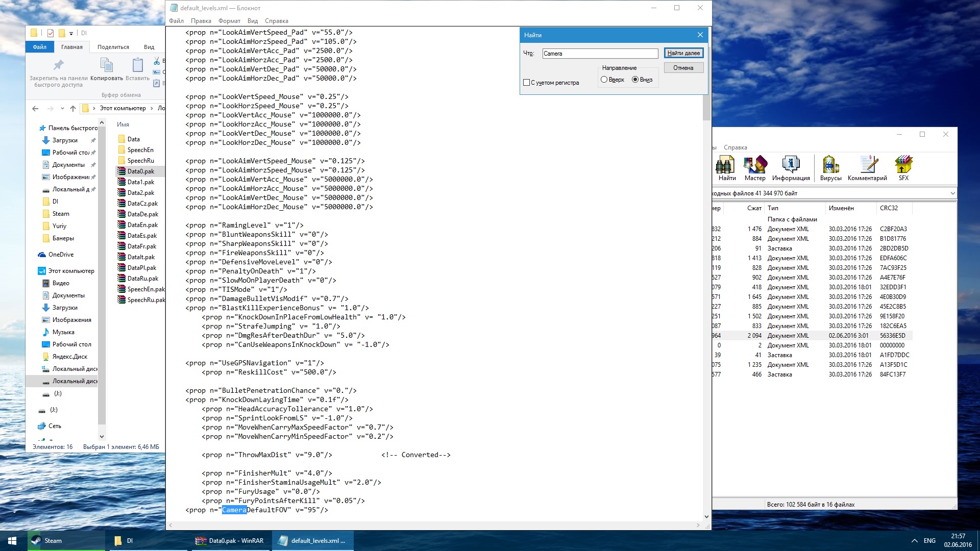Show hidden tray icons chevron

coord(914,541)
